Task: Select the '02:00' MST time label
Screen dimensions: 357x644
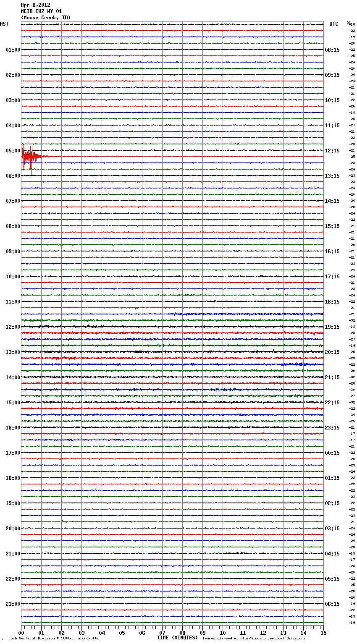Action: [13, 75]
